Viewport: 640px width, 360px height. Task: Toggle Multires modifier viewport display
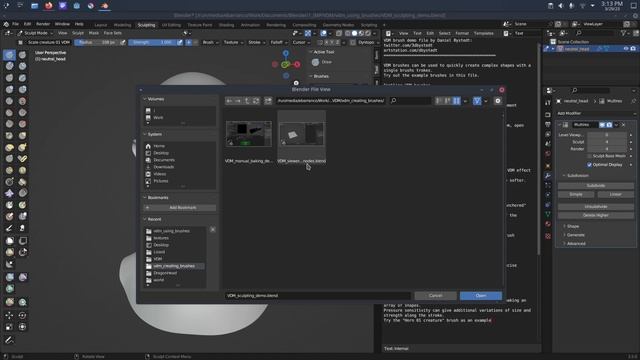[x=602, y=124]
